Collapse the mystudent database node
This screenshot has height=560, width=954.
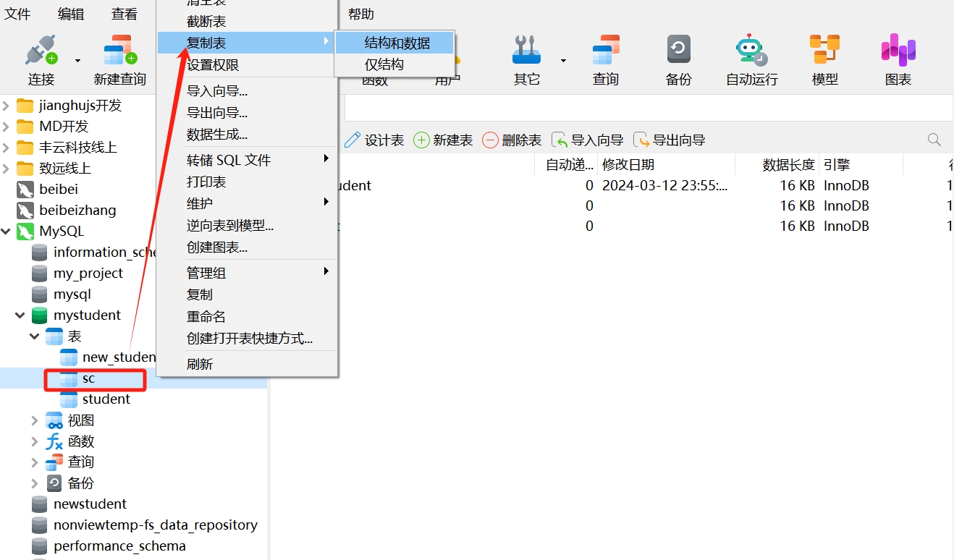20,315
